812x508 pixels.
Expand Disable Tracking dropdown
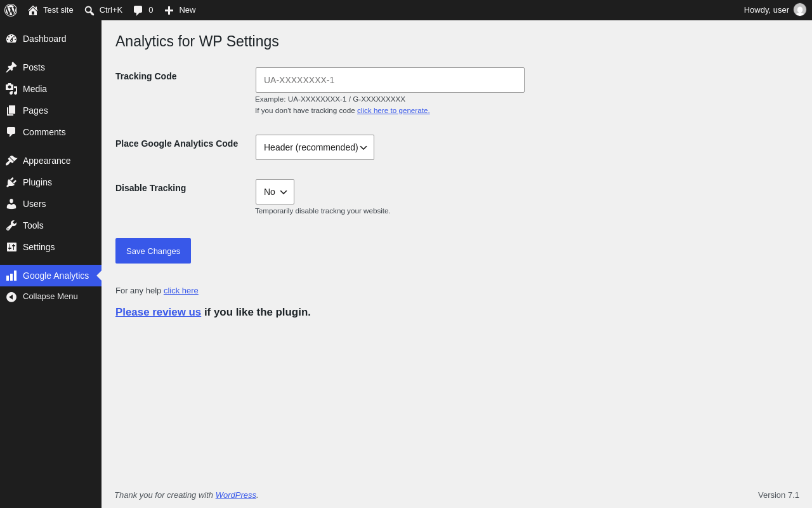[x=275, y=192]
